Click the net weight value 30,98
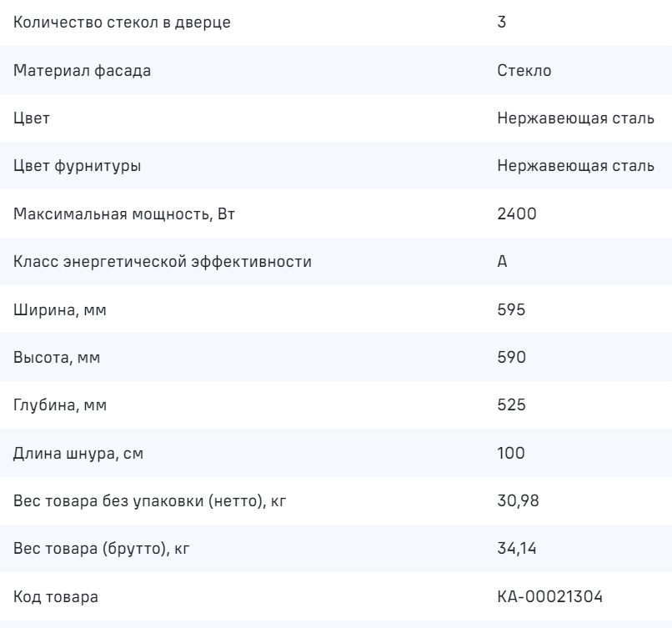This screenshot has width=672, height=628. tap(514, 503)
